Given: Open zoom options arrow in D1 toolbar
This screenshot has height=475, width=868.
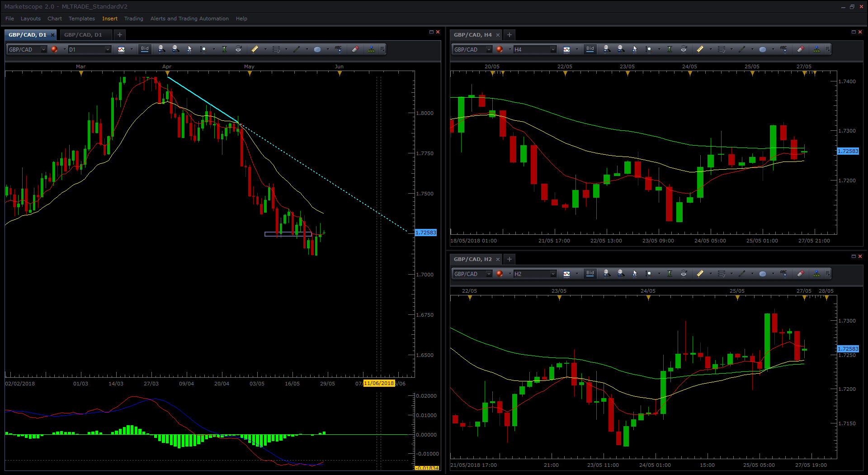Looking at the screenshot, I should tap(214, 49).
